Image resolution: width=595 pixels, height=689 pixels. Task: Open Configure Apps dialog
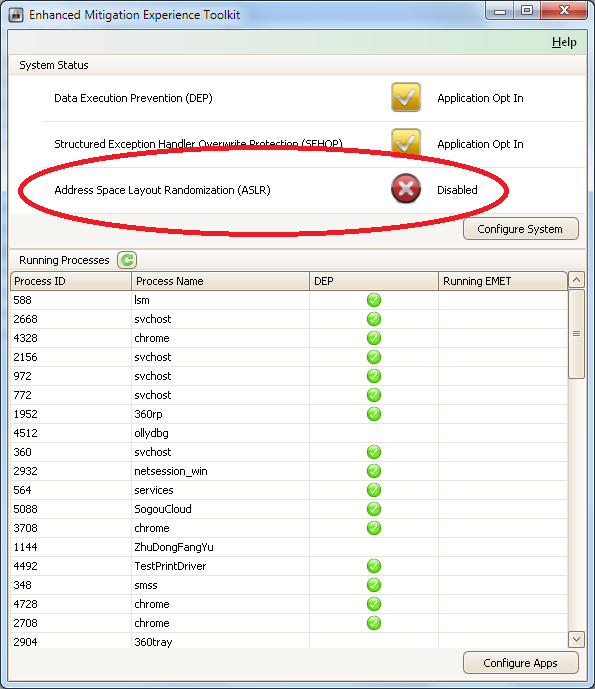[x=520, y=663]
